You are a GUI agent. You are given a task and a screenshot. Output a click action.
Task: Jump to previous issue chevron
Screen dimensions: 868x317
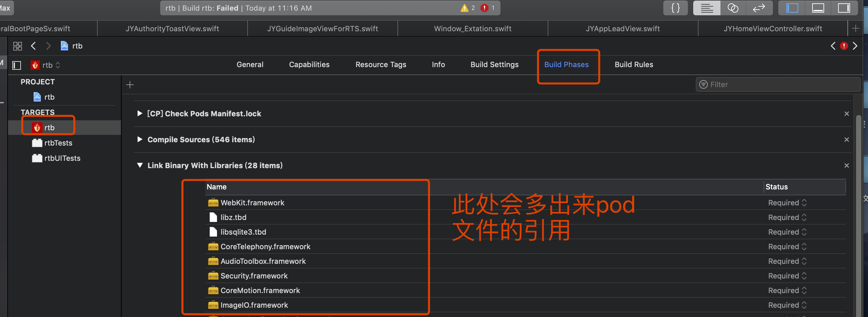[833, 46]
